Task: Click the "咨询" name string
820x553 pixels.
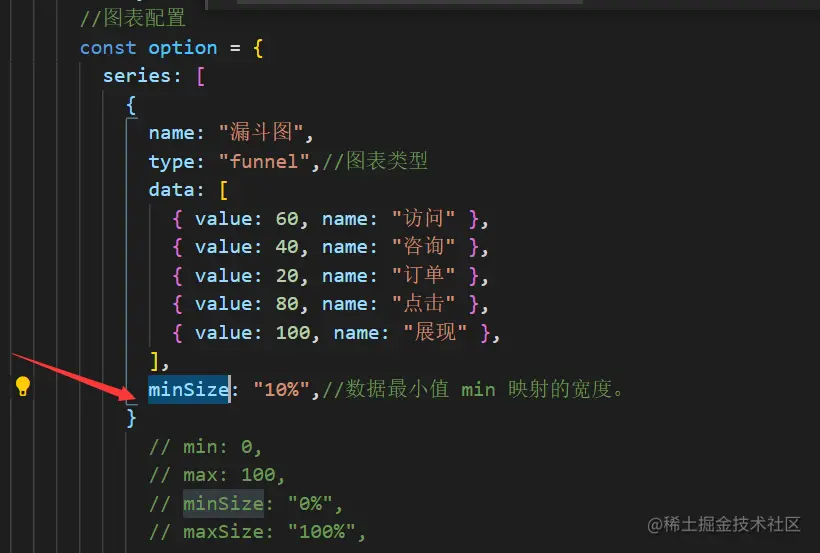Action: [423, 246]
